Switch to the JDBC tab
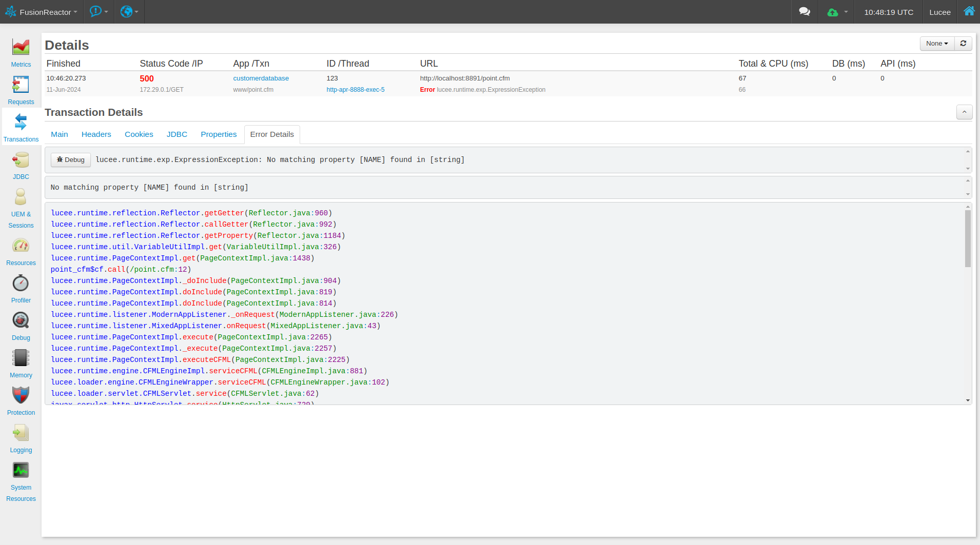 point(177,134)
